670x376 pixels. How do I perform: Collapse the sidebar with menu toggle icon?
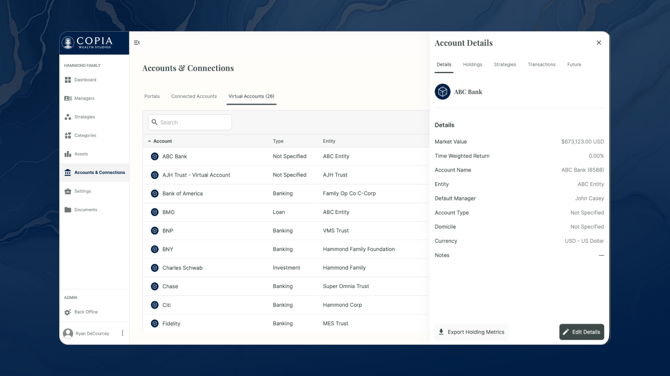[137, 42]
